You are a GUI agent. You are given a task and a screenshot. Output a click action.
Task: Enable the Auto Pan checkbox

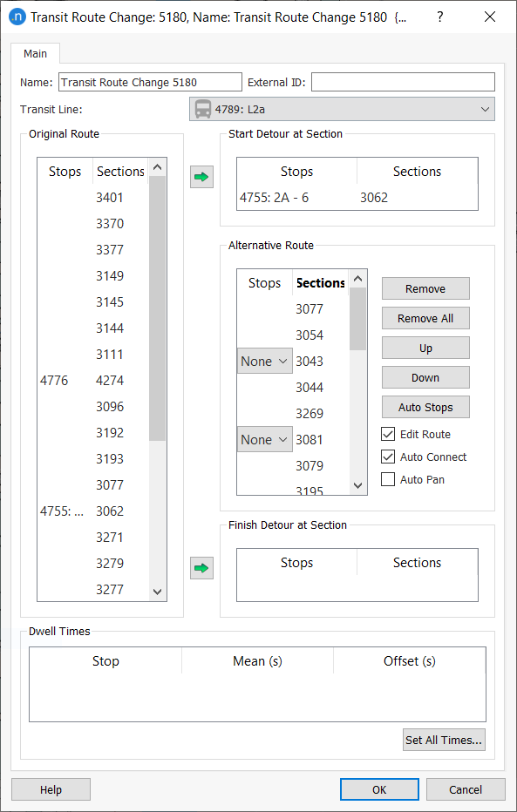coord(387,478)
